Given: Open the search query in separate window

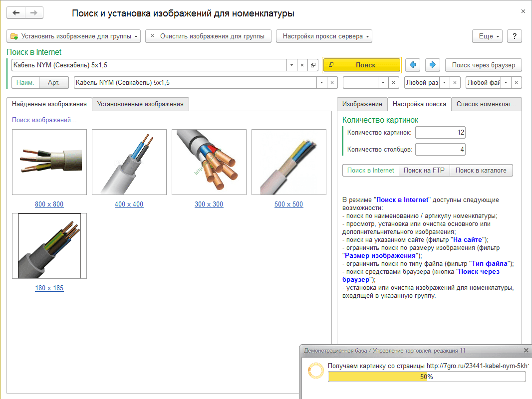Looking at the screenshot, I should coord(313,65).
